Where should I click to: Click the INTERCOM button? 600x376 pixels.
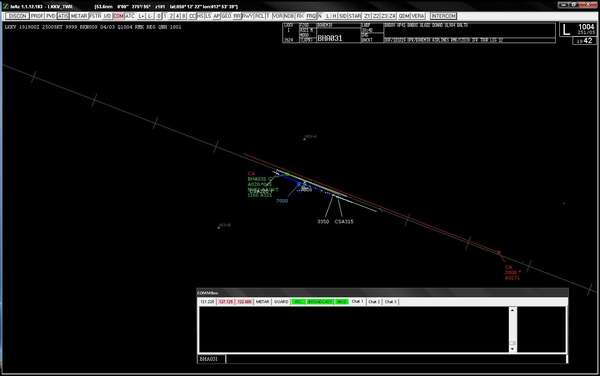443,16
